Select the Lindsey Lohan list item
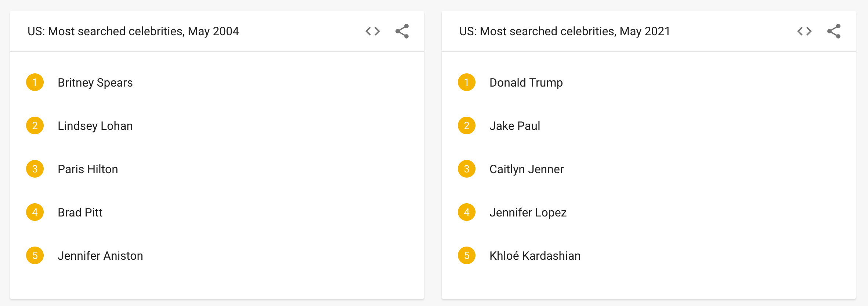Viewport: 868px width, 306px height. click(x=95, y=126)
